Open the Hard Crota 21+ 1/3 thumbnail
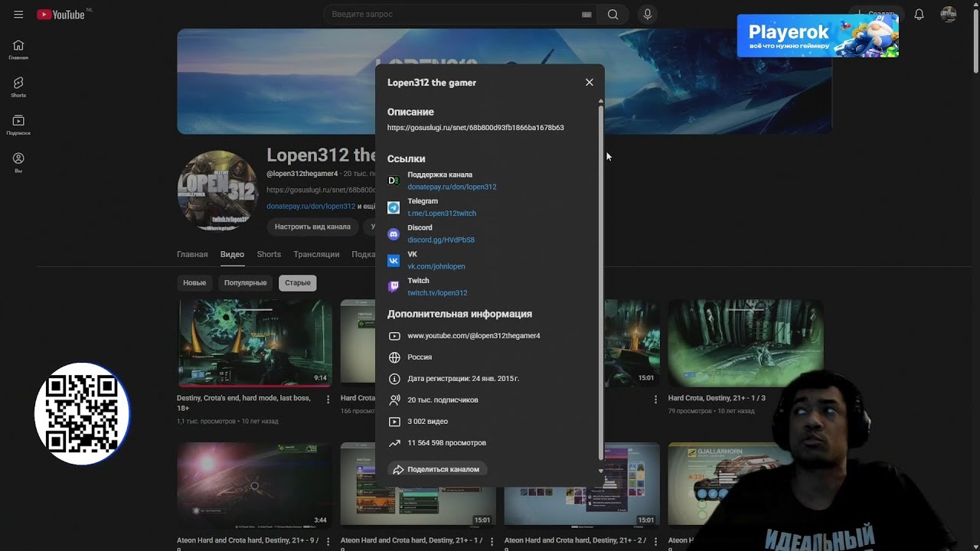Image resolution: width=980 pixels, height=551 pixels. point(746,343)
